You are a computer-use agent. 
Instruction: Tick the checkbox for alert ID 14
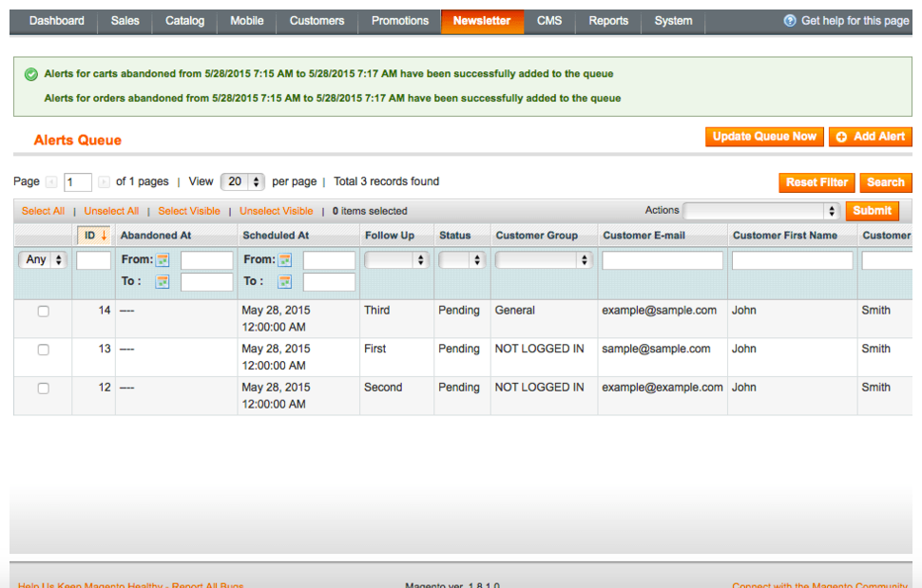tap(44, 312)
